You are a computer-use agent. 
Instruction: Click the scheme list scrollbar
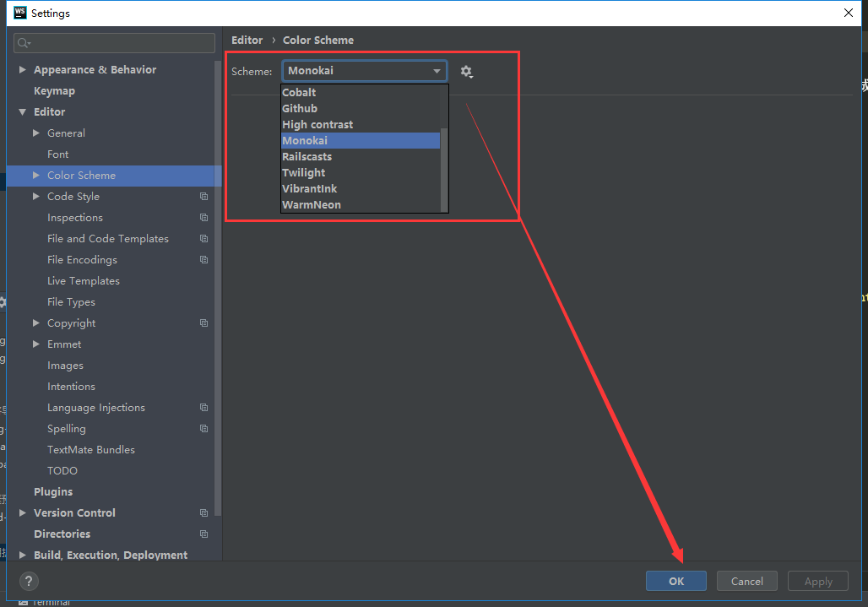pos(444,170)
